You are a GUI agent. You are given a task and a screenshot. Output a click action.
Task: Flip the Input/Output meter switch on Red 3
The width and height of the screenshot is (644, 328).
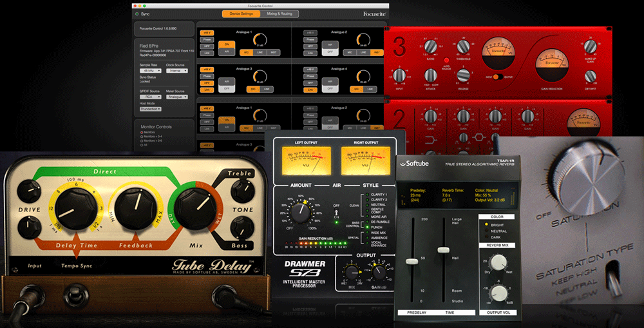tap(497, 77)
